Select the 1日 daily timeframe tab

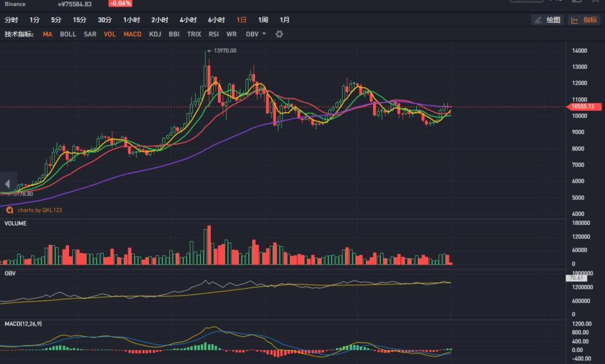[242, 20]
